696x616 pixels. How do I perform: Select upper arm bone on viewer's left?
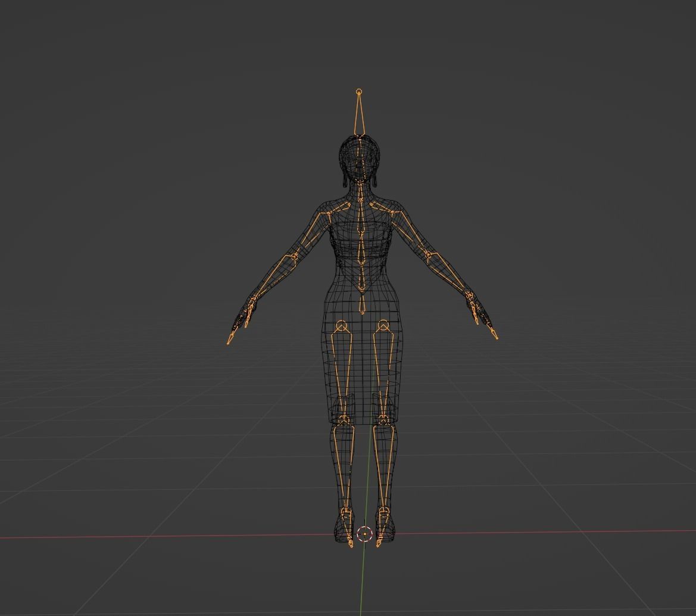313,234
